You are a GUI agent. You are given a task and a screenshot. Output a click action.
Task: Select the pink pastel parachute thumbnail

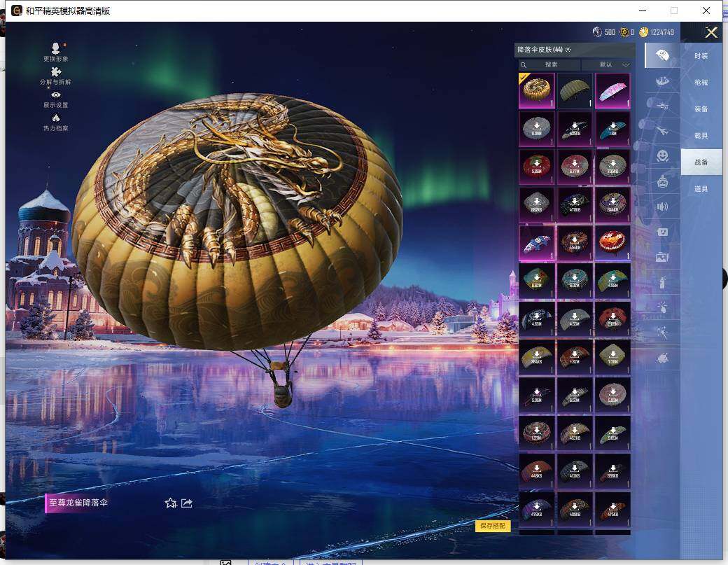point(612,90)
